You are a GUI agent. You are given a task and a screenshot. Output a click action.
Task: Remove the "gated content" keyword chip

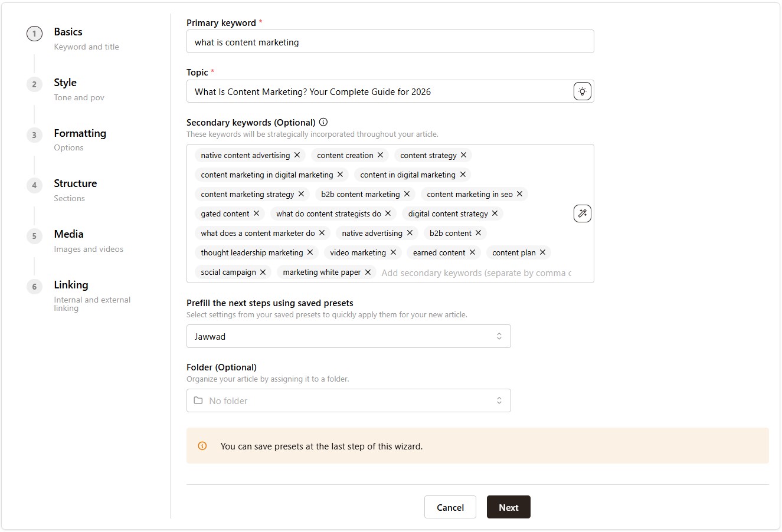point(256,214)
